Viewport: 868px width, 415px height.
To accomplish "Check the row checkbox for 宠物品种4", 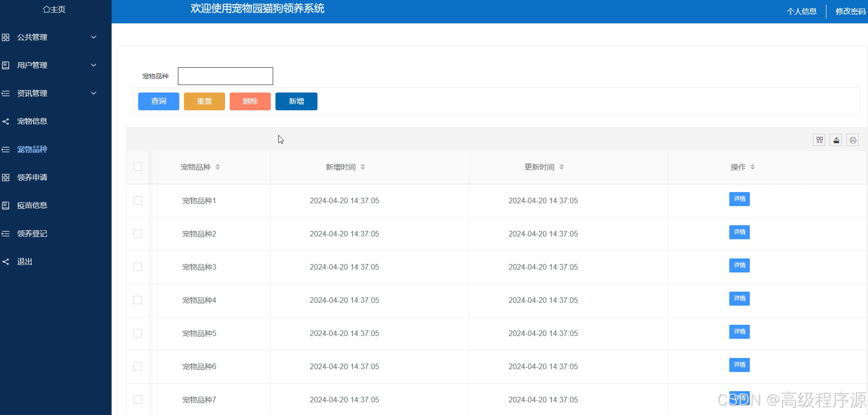I will tap(138, 300).
